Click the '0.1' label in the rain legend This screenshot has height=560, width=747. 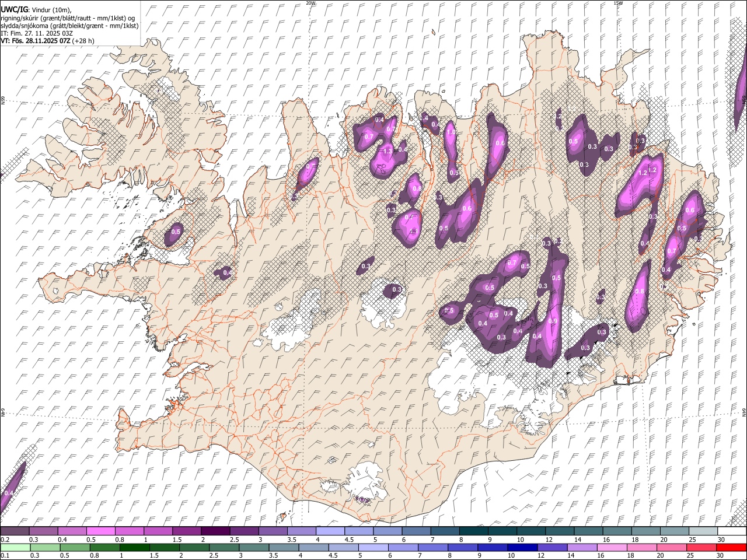5,556
